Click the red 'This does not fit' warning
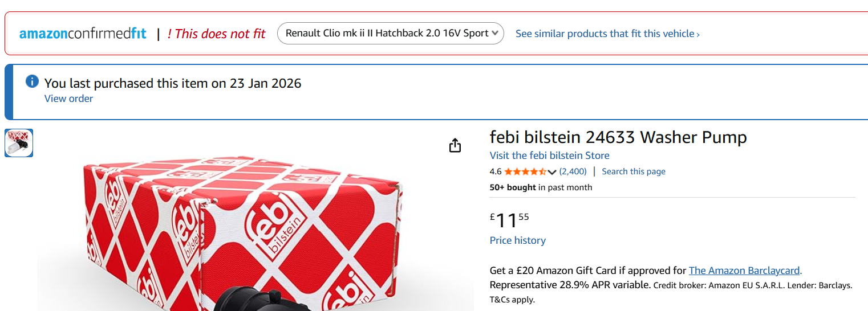Screen dimensions: 868x311 (217, 34)
